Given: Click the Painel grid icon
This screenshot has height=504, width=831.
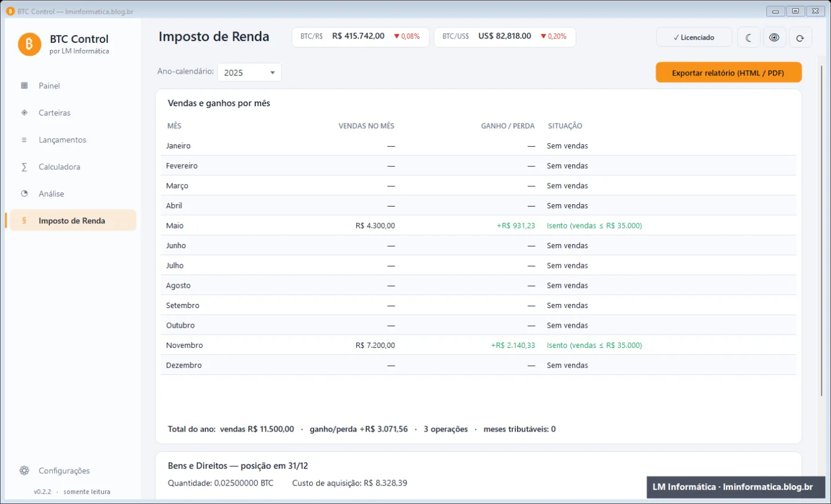Looking at the screenshot, I should (24, 85).
